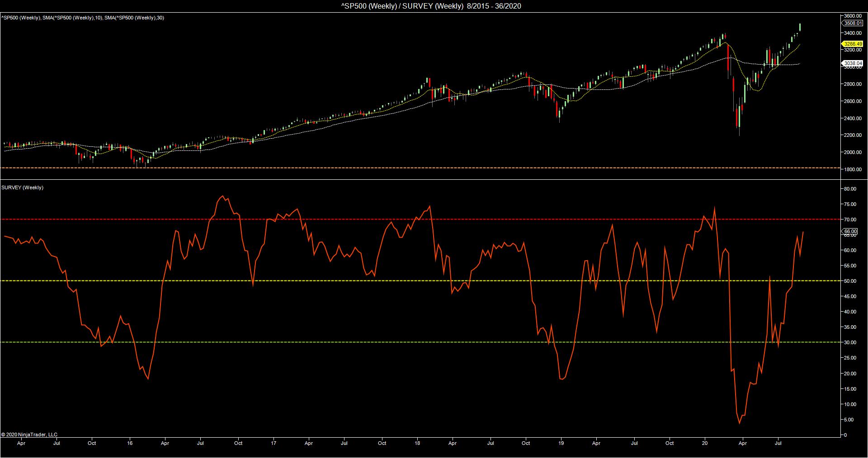Click the 2000.00 price axis label

pos(853,152)
